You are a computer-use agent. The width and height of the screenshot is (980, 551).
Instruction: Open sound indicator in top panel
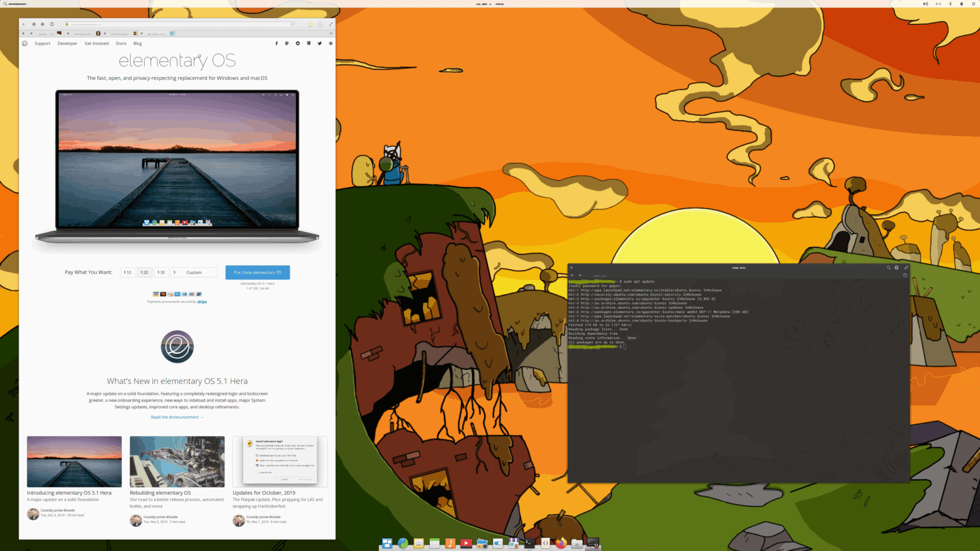point(925,4)
